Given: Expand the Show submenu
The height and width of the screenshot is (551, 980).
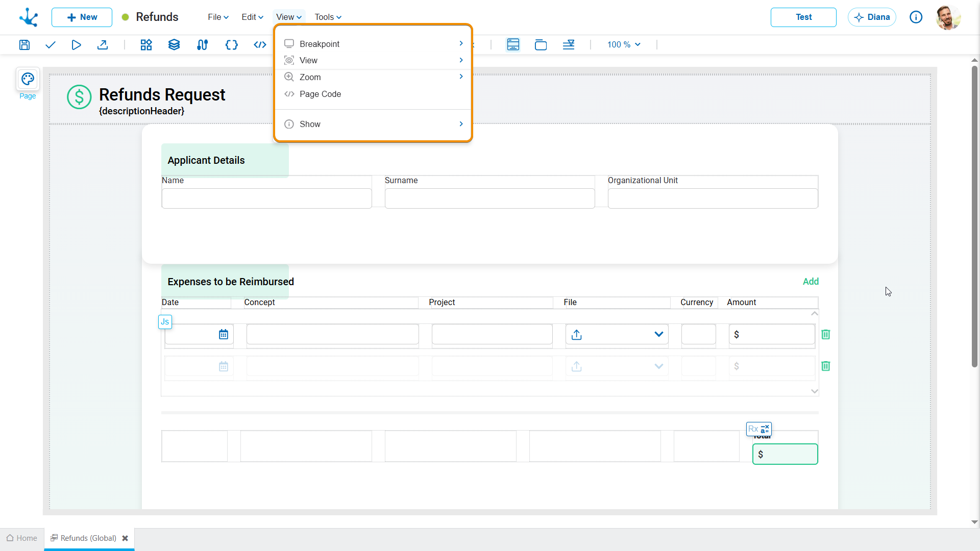Looking at the screenshot, I should click(x=373, y=124).
